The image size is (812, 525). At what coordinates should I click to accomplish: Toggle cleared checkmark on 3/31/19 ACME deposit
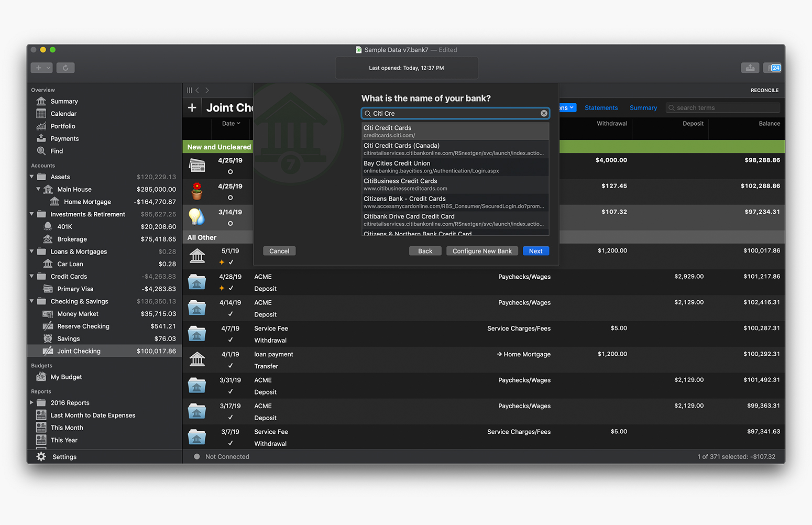tap(231, 391)
